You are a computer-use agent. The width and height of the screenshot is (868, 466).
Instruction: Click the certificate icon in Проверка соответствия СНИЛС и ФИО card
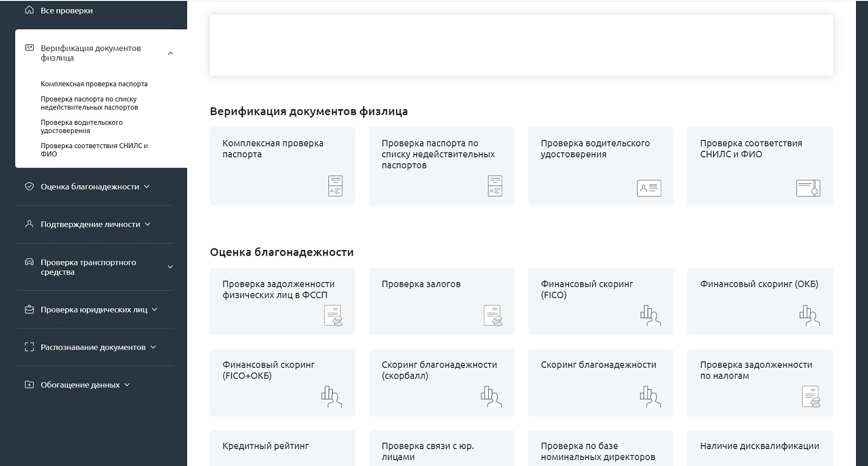coord(808,188)
